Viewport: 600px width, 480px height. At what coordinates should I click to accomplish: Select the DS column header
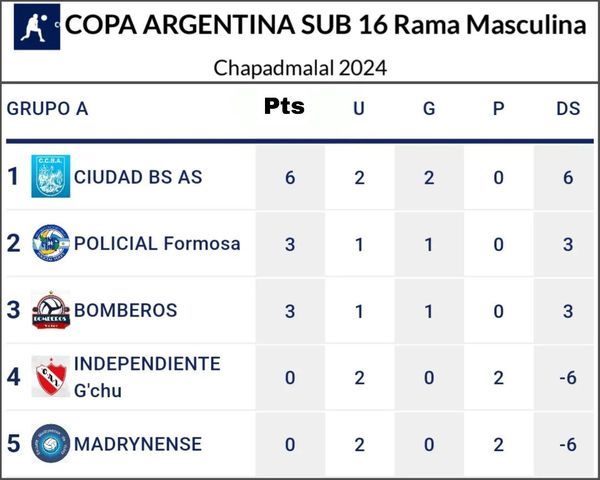568,108
